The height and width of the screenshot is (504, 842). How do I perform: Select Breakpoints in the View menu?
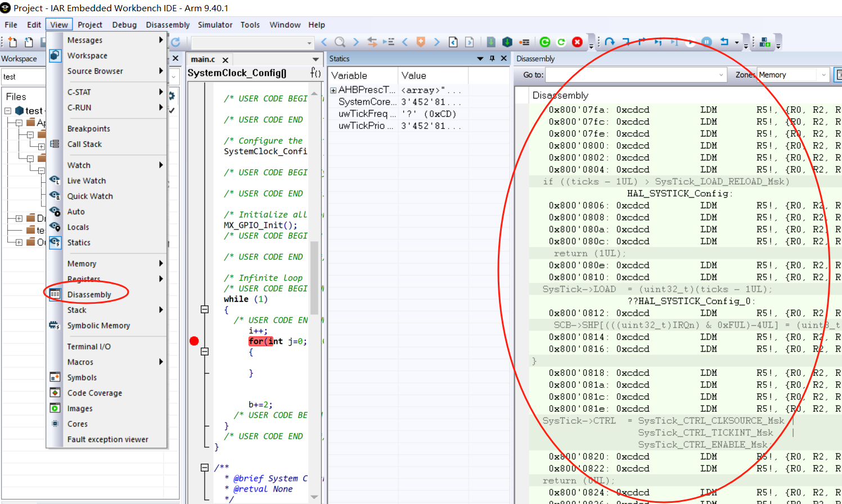tap(89, 129)
